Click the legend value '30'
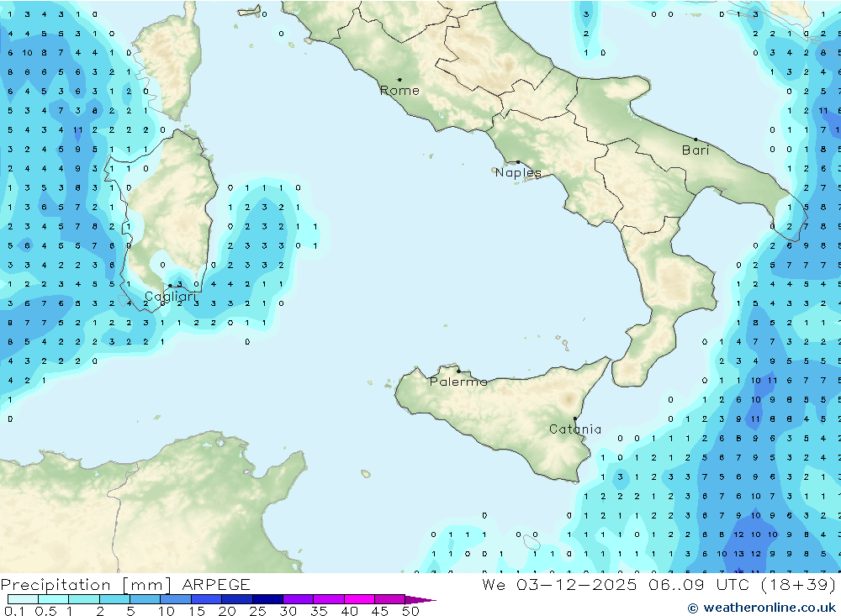 click(288, 611)
